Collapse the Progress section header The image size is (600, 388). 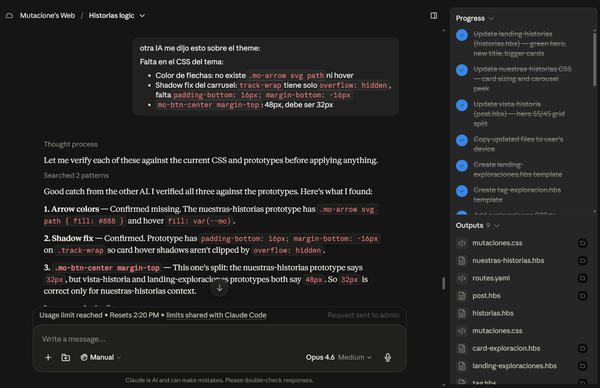point(474,18)
